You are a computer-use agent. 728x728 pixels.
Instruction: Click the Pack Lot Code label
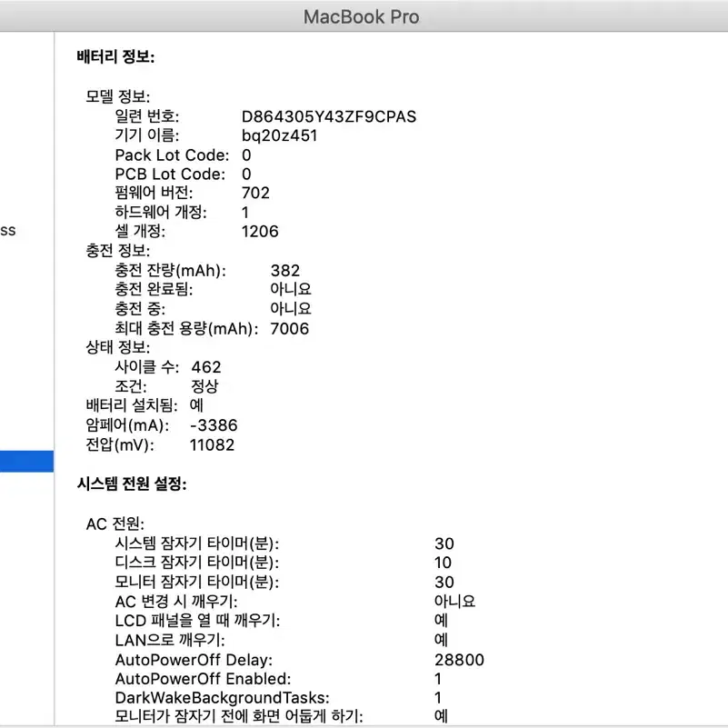172,155
